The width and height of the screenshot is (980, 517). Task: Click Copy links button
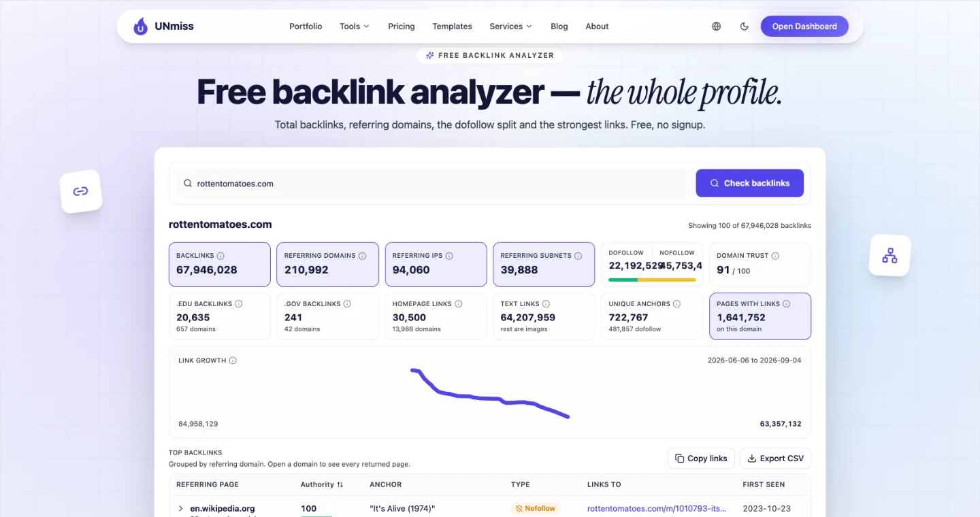[701, 458]
